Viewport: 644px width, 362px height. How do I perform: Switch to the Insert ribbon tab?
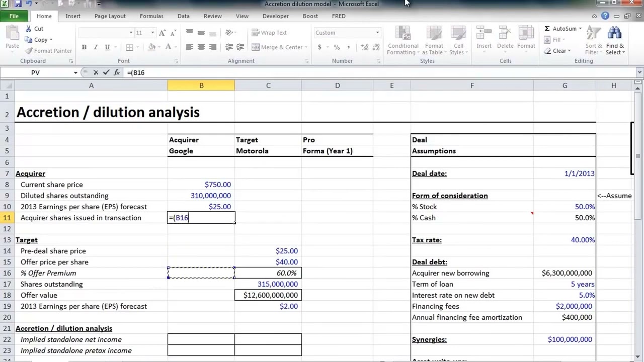73,16
